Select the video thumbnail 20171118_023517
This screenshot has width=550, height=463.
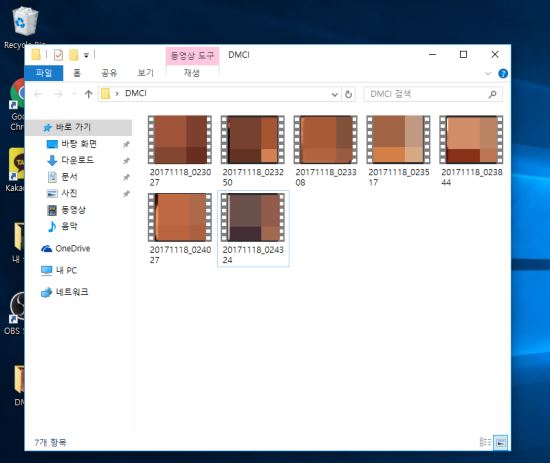click(398, 151)
